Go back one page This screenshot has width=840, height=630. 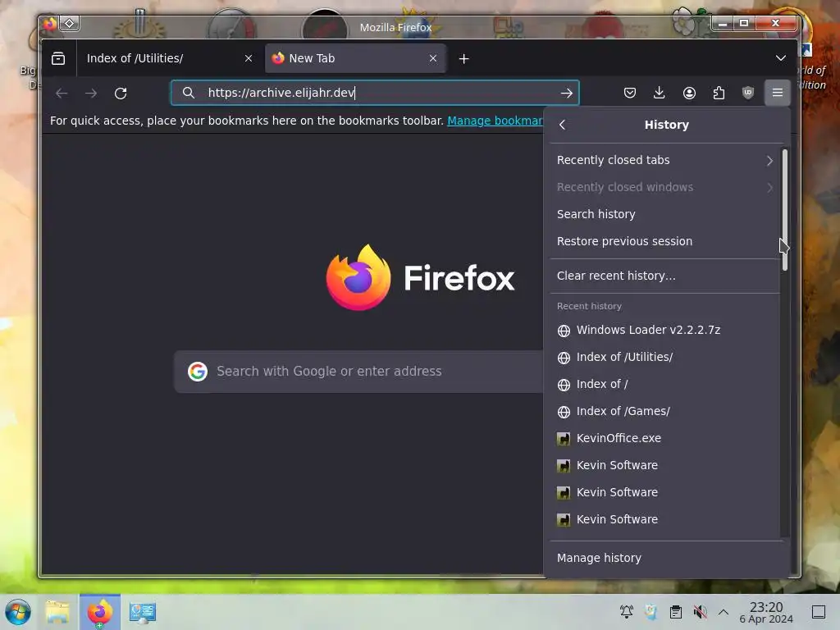click(x=62, y=94)
